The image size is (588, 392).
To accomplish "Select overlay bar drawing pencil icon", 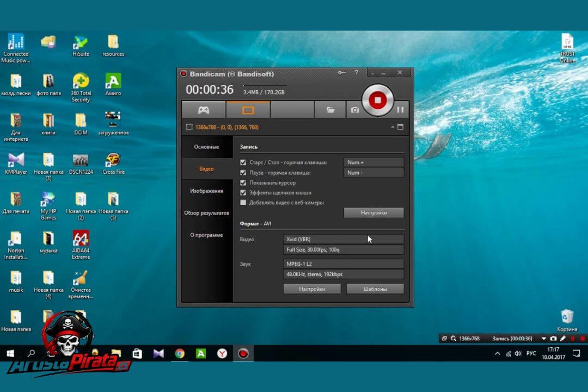I will coord(562,338).
